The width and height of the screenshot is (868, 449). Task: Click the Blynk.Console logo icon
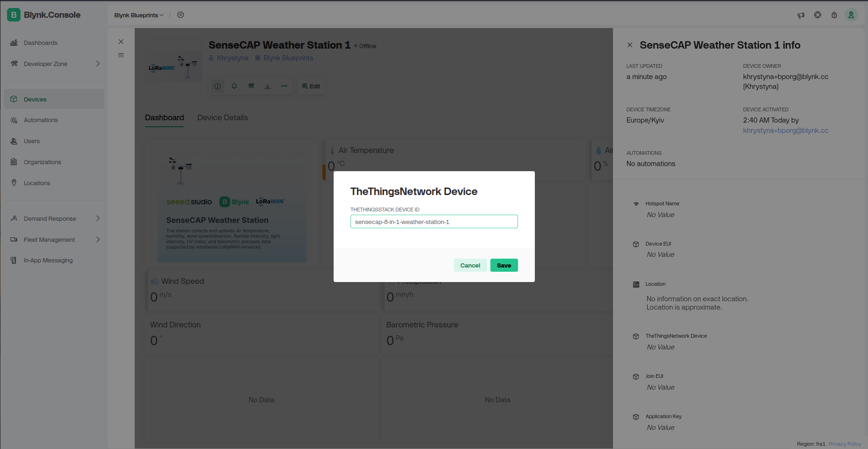(14, 15)
